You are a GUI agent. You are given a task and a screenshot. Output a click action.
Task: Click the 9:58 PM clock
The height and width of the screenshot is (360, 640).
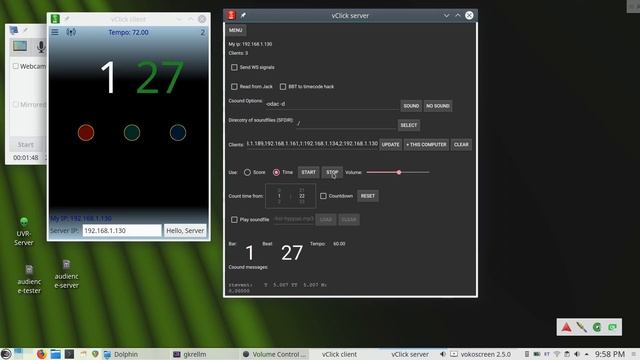coord(609,354)
